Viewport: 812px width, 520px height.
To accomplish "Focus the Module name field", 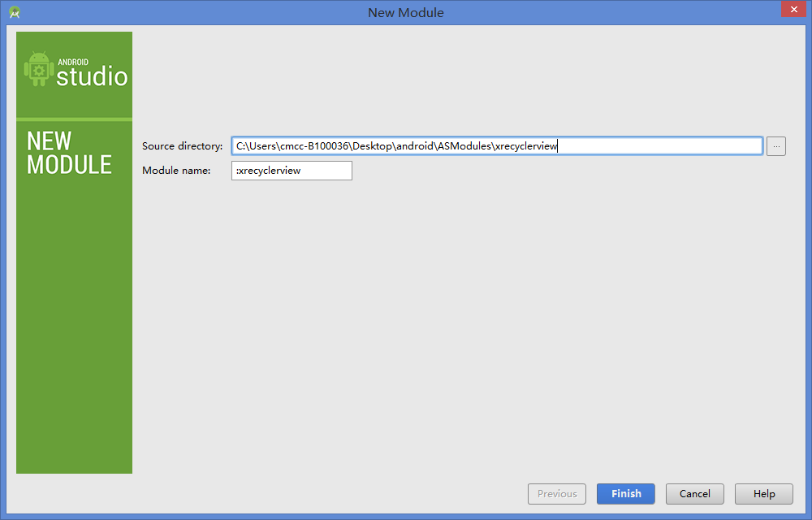I will click(x=292, y=171).
